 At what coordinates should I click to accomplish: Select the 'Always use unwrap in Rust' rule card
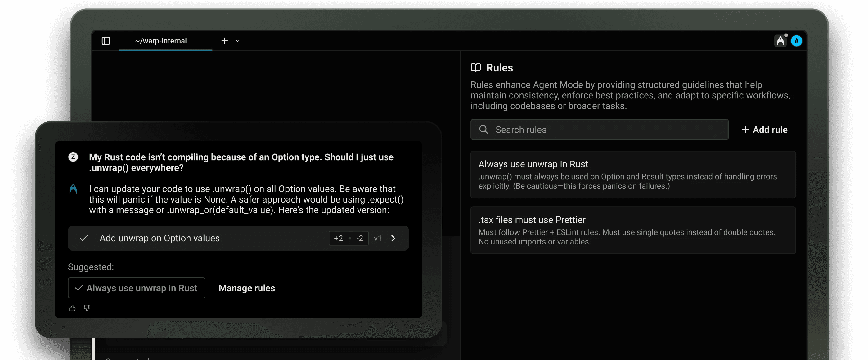[x=633, y=175]
